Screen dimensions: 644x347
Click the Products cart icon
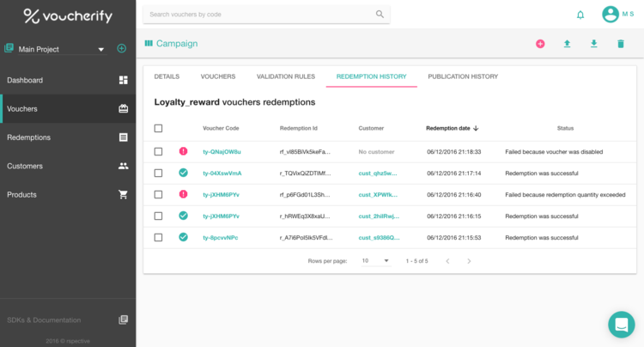coord(123,195)
